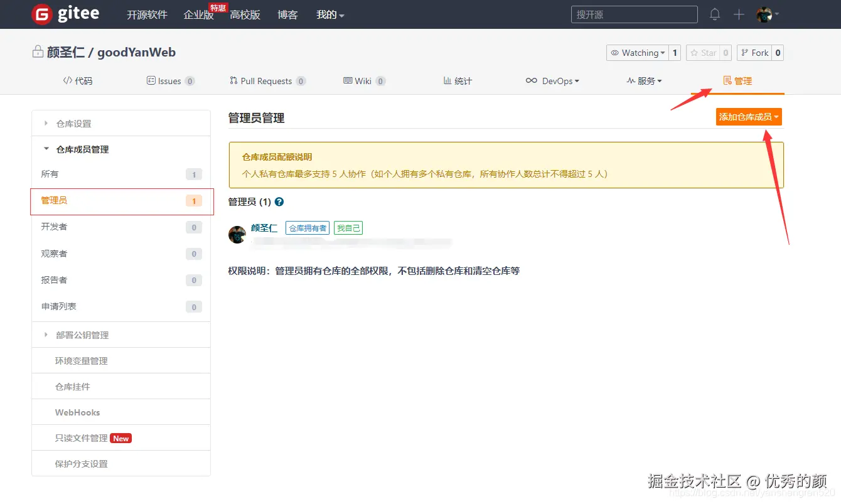Open 环境变量管理 in sidebar
Viewport: 841px width, 504px height.
[x=121, y=361]
